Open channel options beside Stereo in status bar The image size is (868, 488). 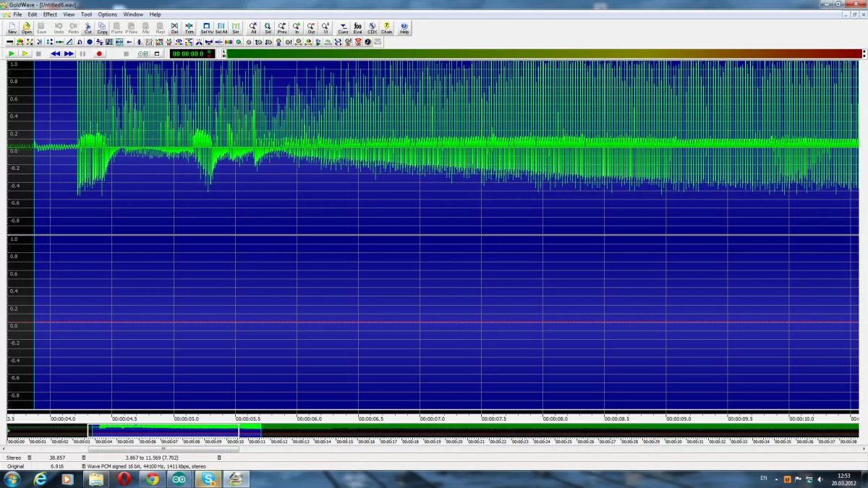click(x=30, y=458)
